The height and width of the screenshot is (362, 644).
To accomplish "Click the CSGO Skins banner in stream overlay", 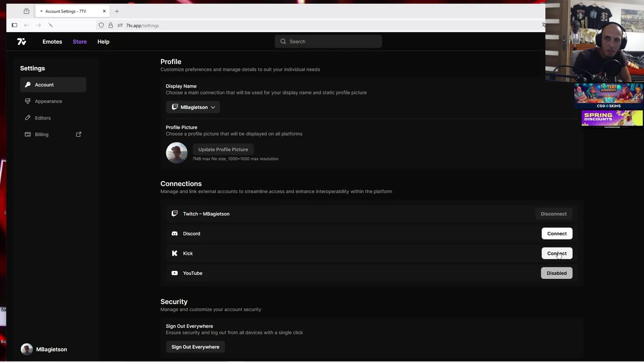I will [x=609, y=96].
